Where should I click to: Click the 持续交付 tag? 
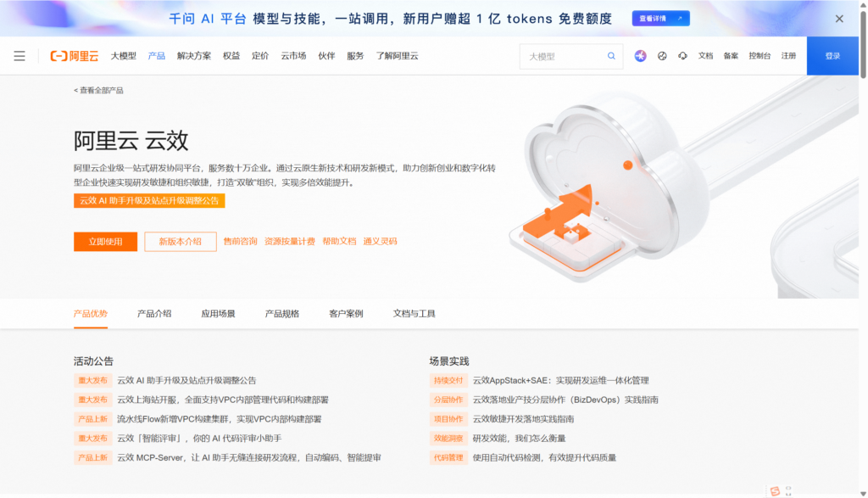448,381
